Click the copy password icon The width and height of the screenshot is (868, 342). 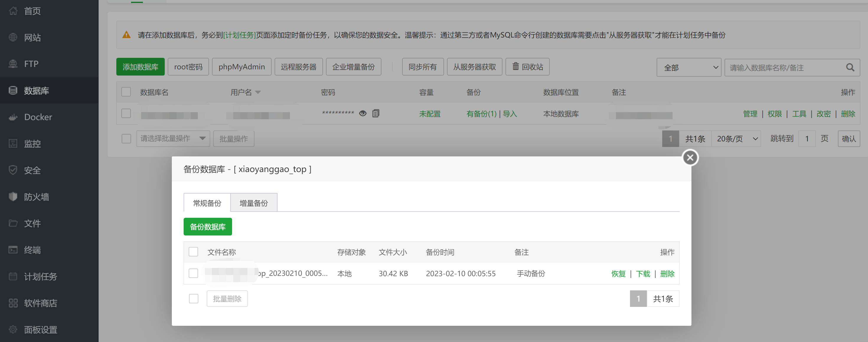(x=376, y=113)
